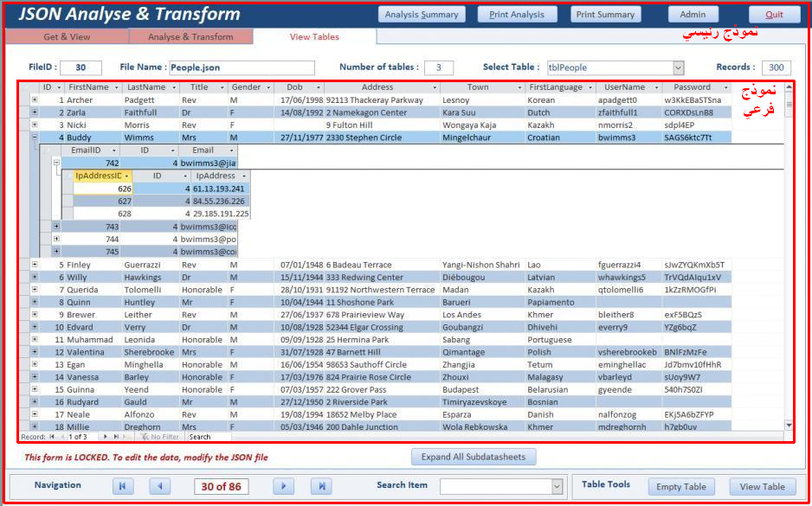Image resolution: width=812 pixels, height=506 pixels.
Task: Click Search box in record navigator
Action: point(209,437)
